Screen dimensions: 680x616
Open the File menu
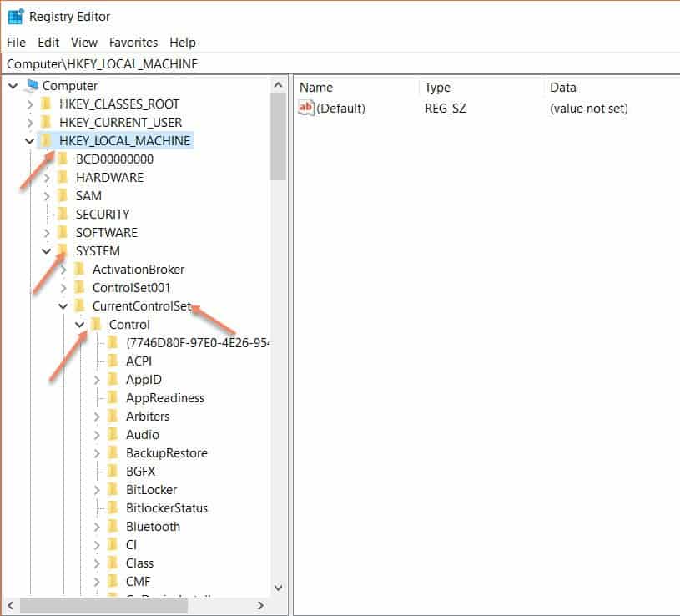[x=16, y=42]
